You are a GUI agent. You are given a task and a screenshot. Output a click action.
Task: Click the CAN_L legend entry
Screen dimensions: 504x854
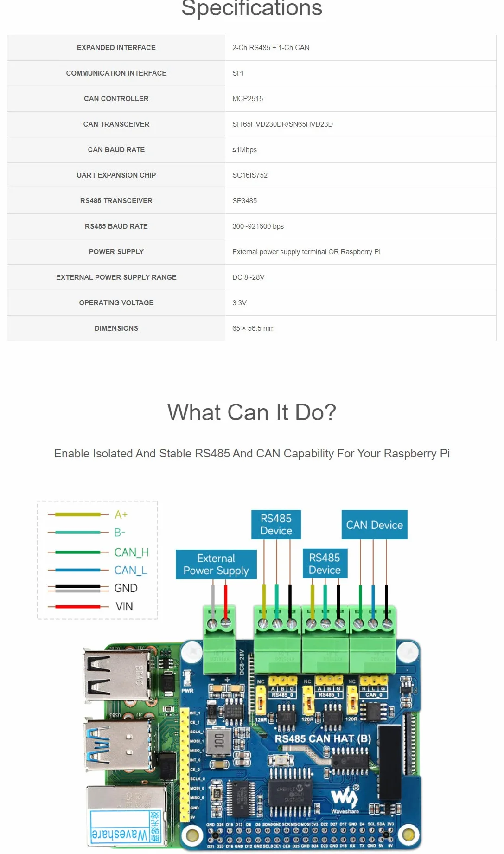point(97,570)
